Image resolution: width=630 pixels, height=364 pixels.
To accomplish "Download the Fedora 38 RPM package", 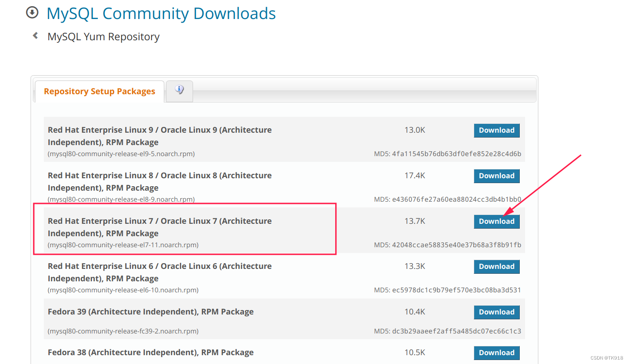I will click(x=497, y=353).
